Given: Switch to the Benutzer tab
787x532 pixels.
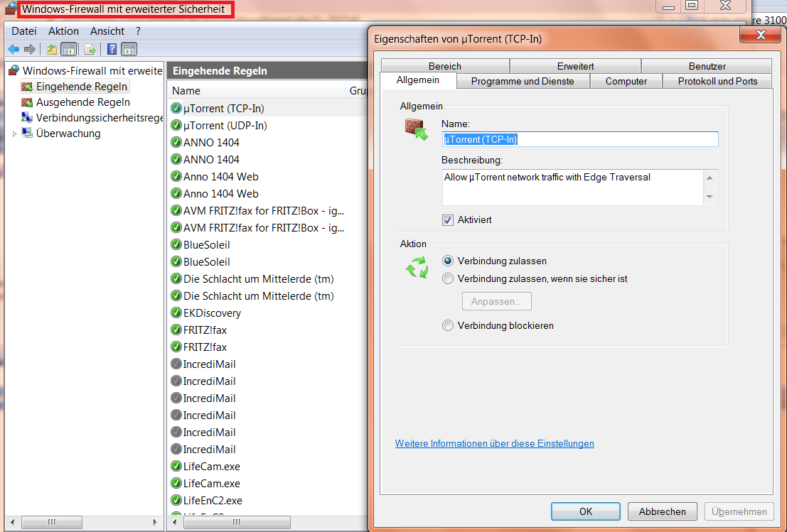Looking at the screenshot, I should pyautogui.click(x=707, y=66).
